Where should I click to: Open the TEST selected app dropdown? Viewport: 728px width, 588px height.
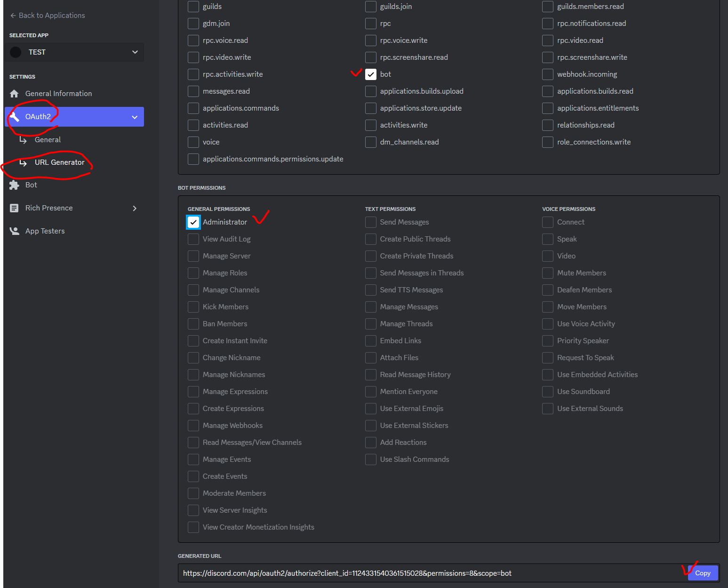[x=74, y=52]
